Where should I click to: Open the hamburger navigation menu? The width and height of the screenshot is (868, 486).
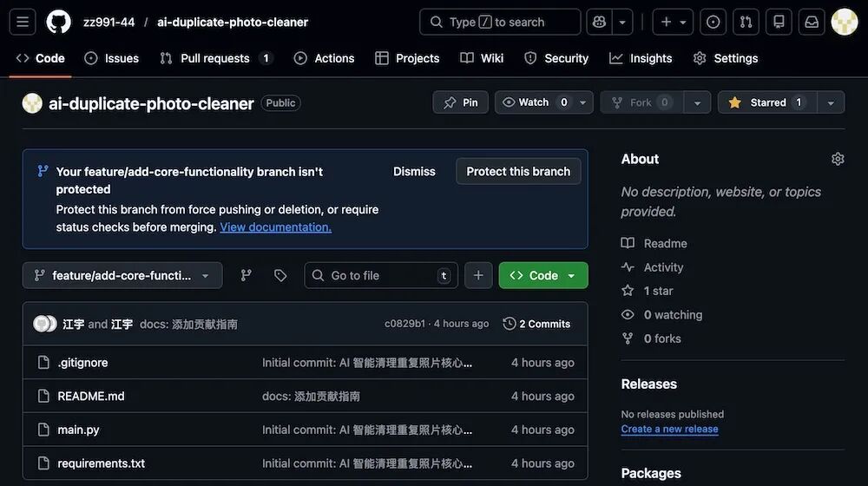(23, 23)
